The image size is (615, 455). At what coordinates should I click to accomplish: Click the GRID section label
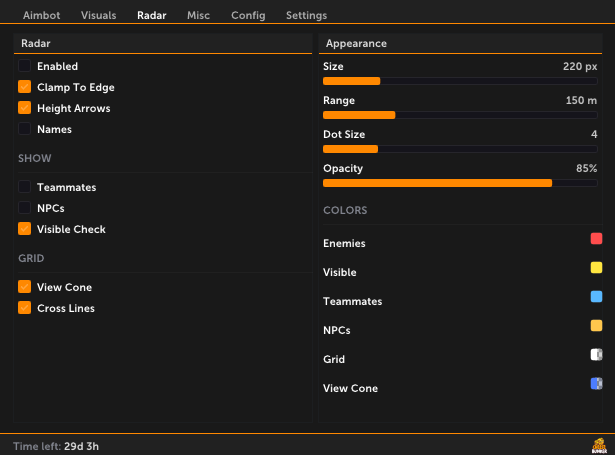click(x=31, y=258)
